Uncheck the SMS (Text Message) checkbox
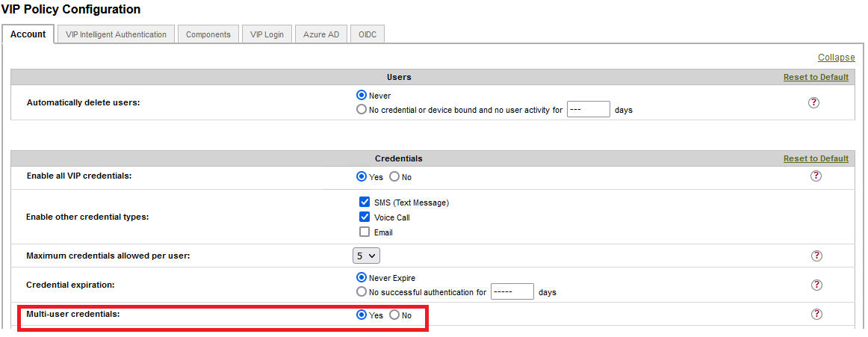 coord(365,202)
